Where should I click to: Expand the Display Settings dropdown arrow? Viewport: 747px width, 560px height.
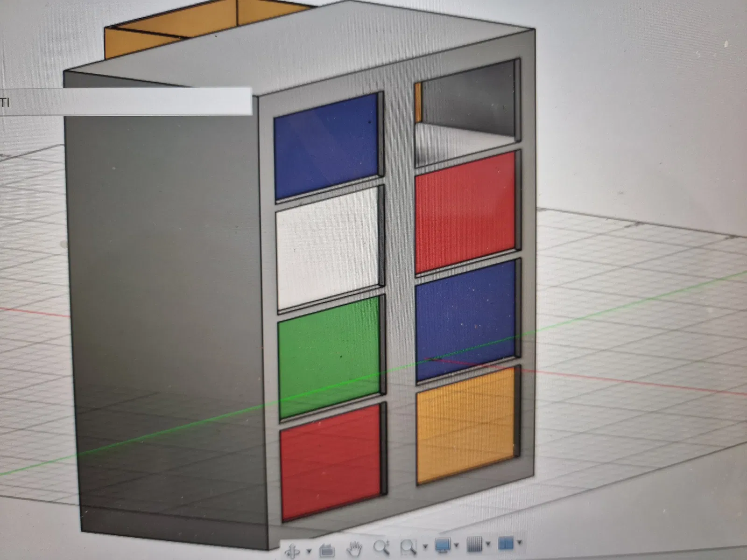tap(456, 545)
